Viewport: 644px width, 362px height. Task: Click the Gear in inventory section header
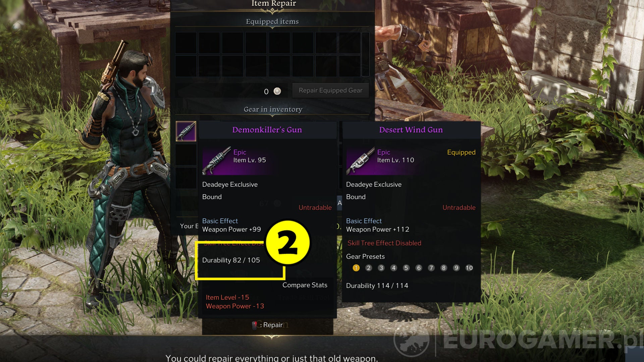(273, 109)
